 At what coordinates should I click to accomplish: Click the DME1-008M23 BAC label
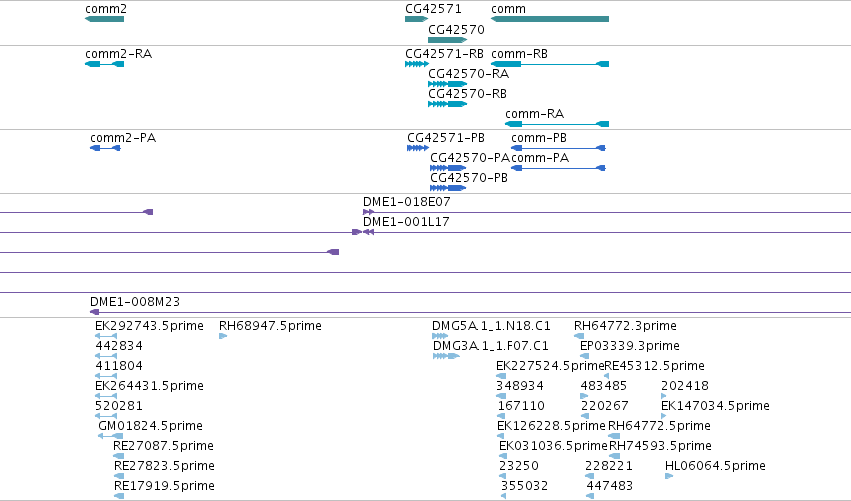click(x=135, y=302)
